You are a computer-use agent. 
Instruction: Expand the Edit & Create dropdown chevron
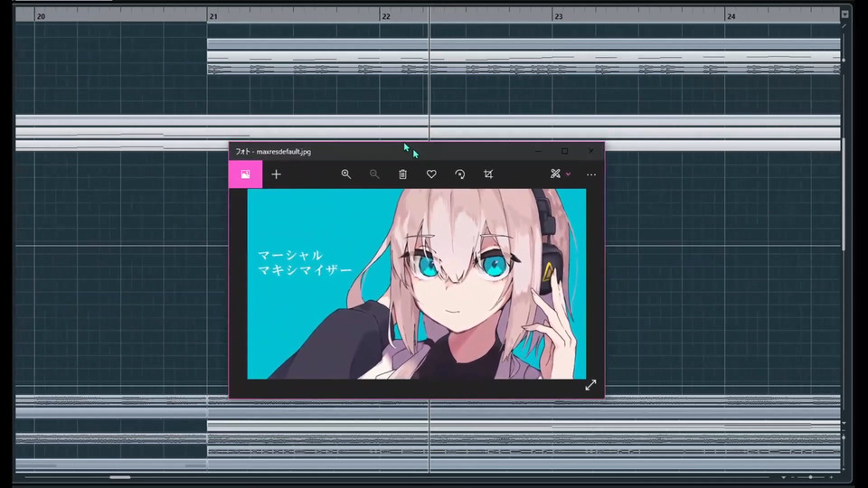pos(568,174)
